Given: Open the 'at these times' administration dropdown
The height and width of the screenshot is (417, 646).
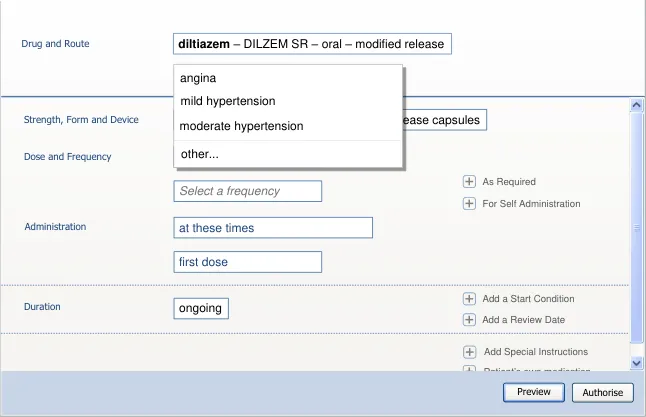Looking at the screenshot, I should tap(272, 228).
